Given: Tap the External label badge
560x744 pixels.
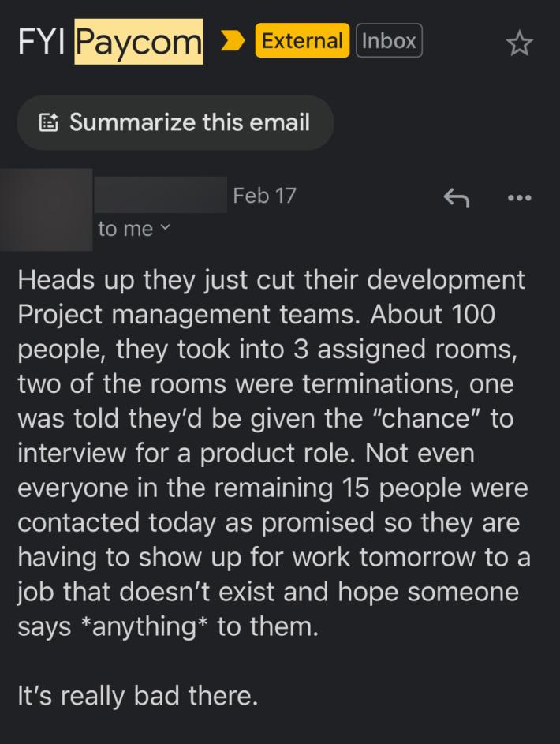Looking at the screenshot, I should point(302,41).
